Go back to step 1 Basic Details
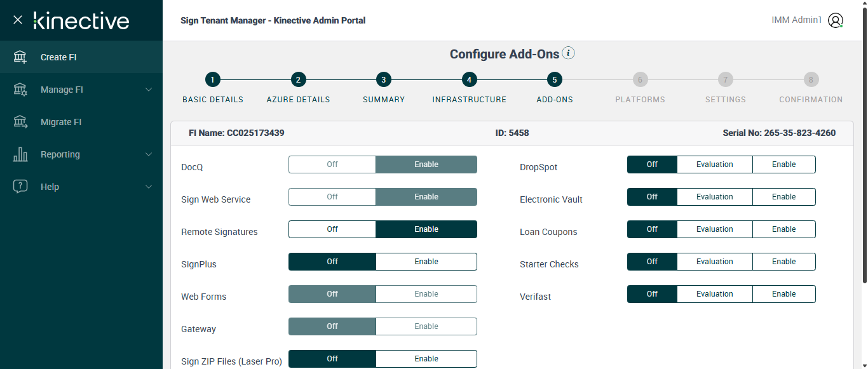The height and width of the screenshot is (369, 868). point(213,80)
